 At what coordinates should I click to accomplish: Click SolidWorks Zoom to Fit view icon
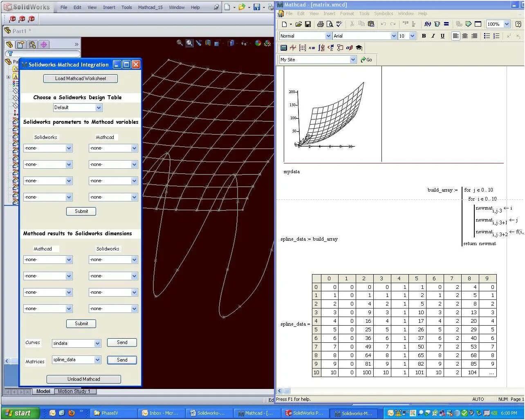point(179,43)
